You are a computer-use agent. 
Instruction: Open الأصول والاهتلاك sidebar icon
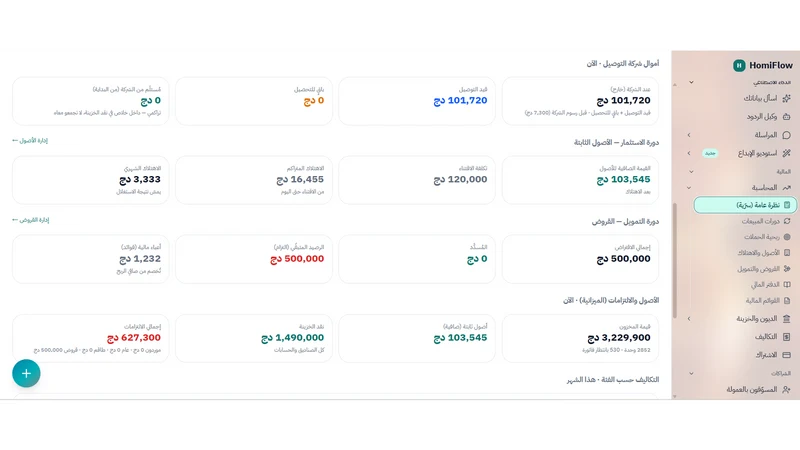click(787, 253)
